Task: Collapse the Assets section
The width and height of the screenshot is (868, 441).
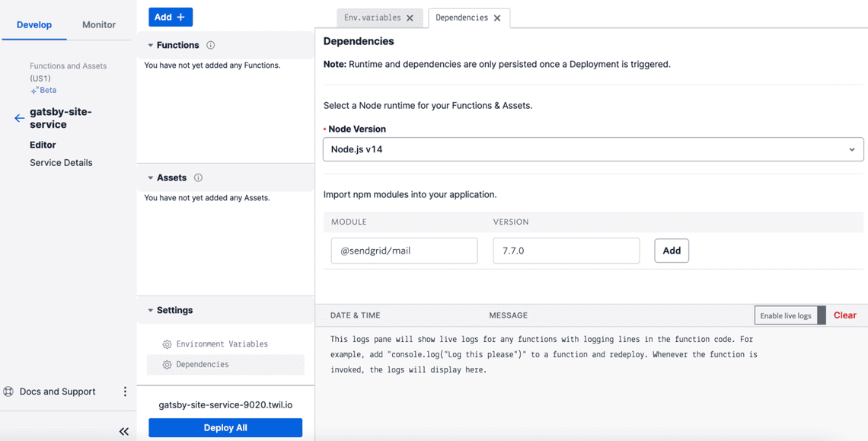Action: (x=151, y=177)
